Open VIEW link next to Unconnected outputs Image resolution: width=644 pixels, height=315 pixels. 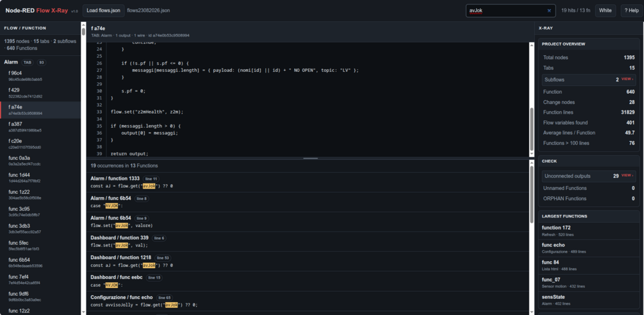click(627, 176)
